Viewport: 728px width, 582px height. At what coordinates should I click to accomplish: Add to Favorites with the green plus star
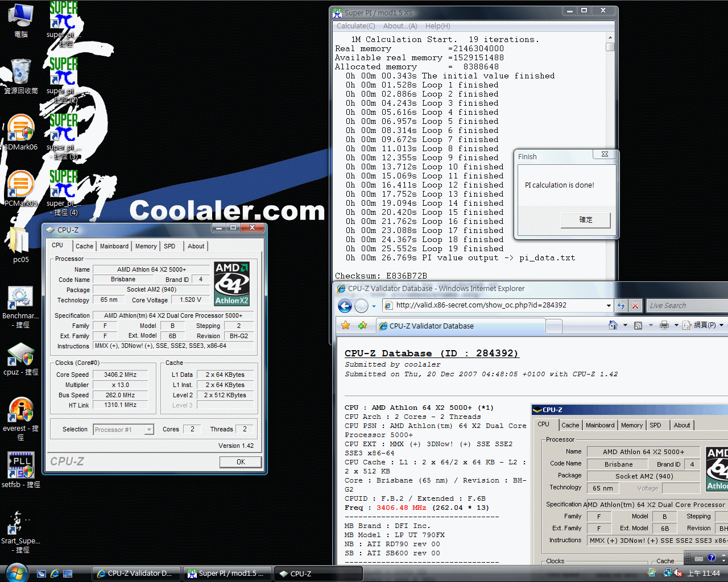(362, 325)
